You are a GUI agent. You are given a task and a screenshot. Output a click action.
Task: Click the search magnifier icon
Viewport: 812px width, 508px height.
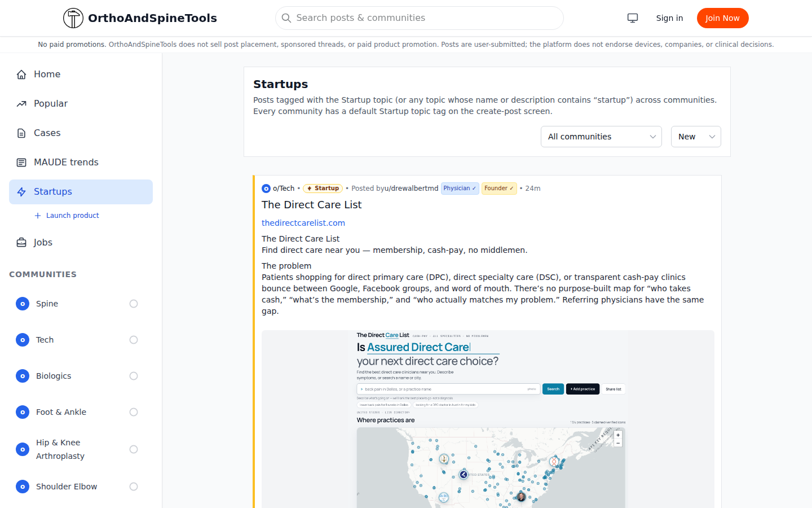(286, 18)
